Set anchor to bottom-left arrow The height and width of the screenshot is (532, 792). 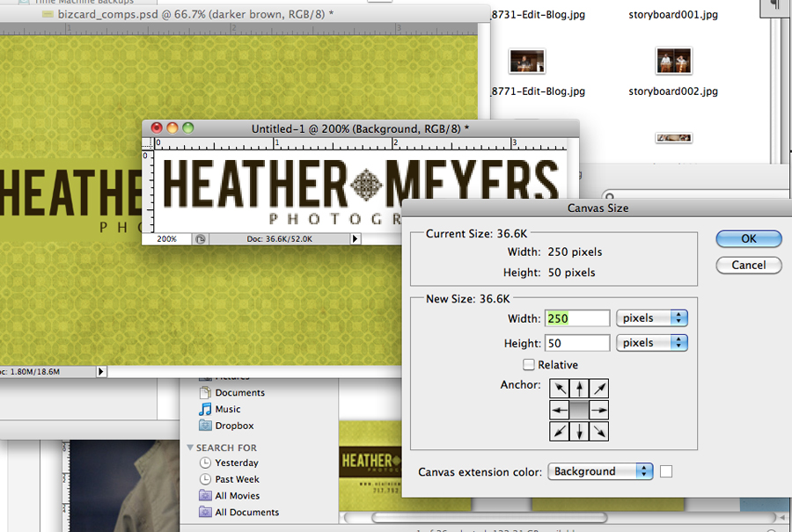point(559,432)
